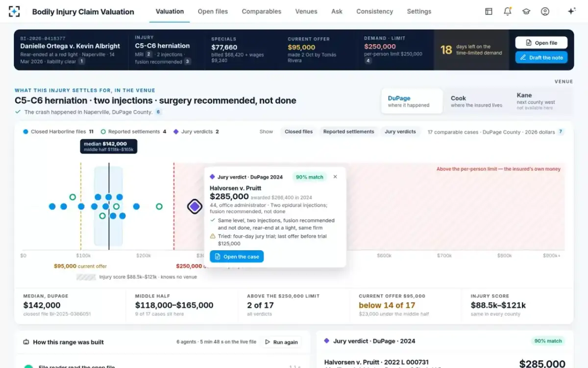588x368 pixels.
Task: Open citation badge 2 next to MRI
Action: point(149,54)
